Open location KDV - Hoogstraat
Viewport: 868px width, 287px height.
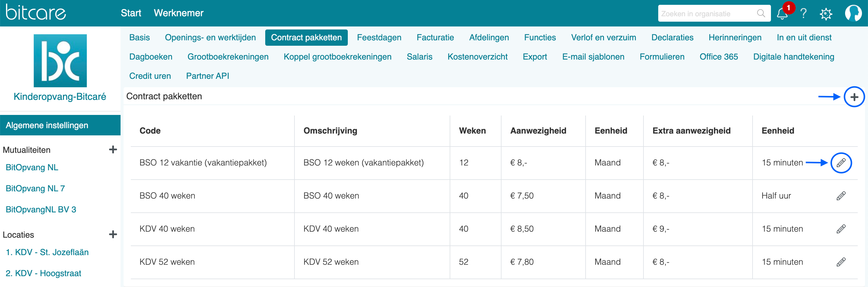43,273
